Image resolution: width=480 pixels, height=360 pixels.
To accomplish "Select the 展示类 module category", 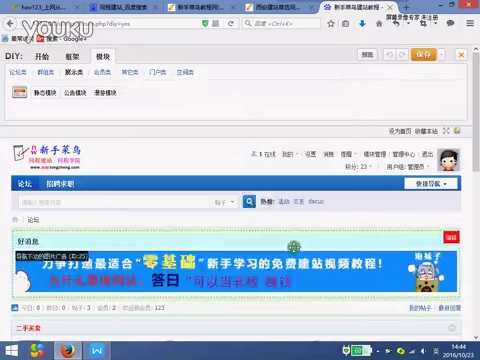I will (x=74, y=72).
